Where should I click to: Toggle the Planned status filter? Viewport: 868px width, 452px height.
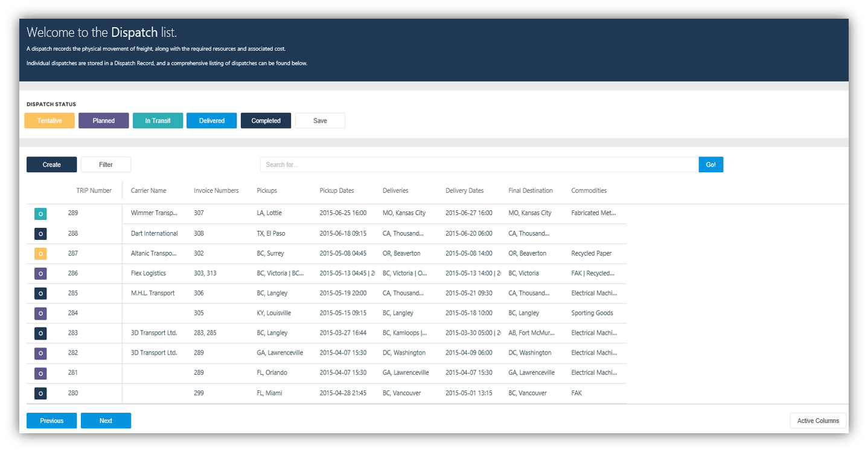coord(103,120)
